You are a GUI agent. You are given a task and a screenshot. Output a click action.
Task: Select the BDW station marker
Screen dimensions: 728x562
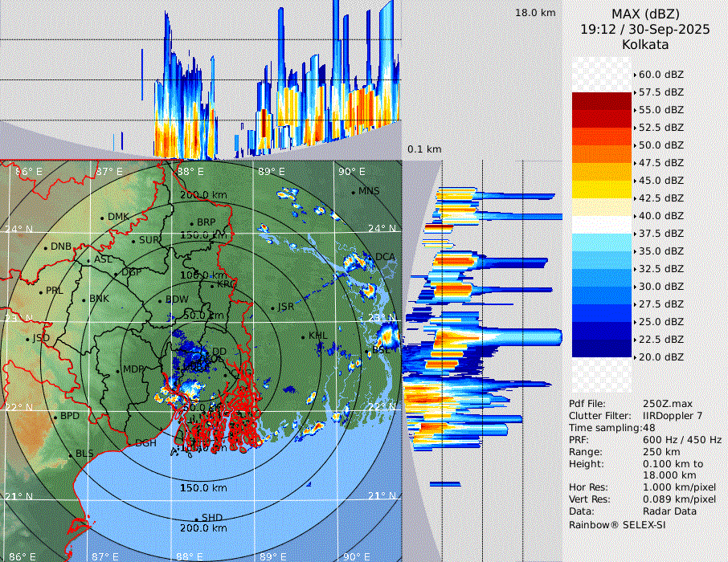coord(160,301)
